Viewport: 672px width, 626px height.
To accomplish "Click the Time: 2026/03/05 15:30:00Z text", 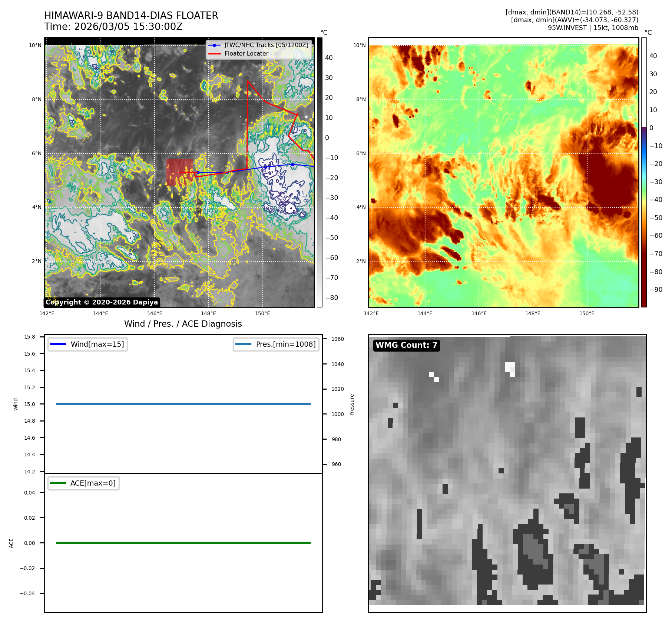I will pos(113,27).
